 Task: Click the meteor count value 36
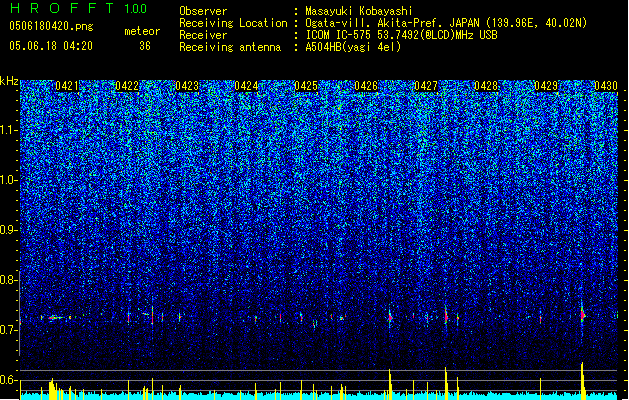pos(145,46)
